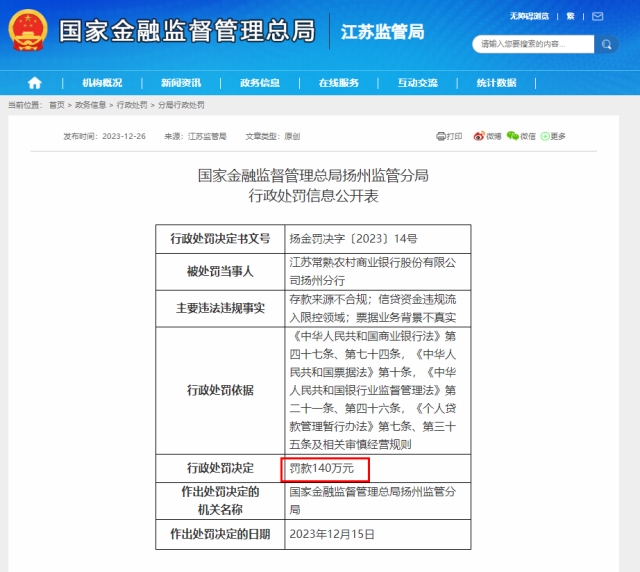Click the 来源: 江苏监管局 text
640x572 pixels.
(196, 136)
